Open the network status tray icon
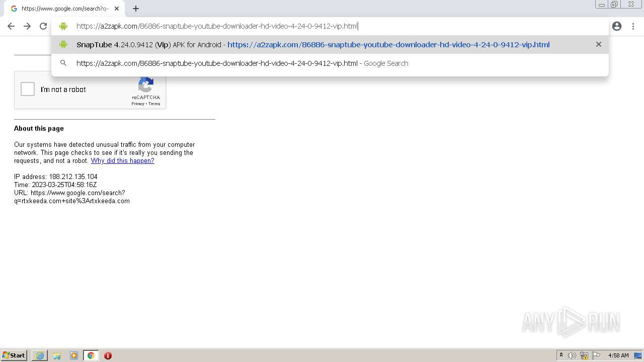Screen dimensions: 644x362 tap(584, 355)
